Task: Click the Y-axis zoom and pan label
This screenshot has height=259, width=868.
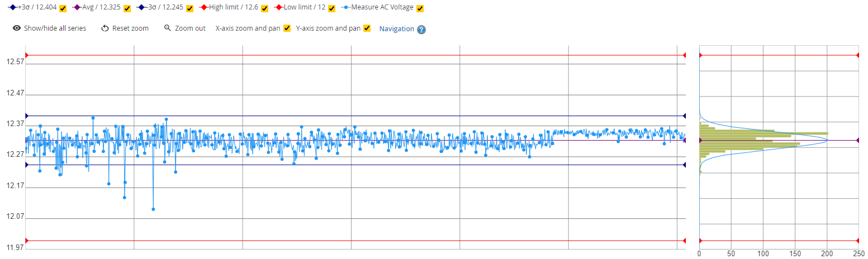Action: [328, 28]
